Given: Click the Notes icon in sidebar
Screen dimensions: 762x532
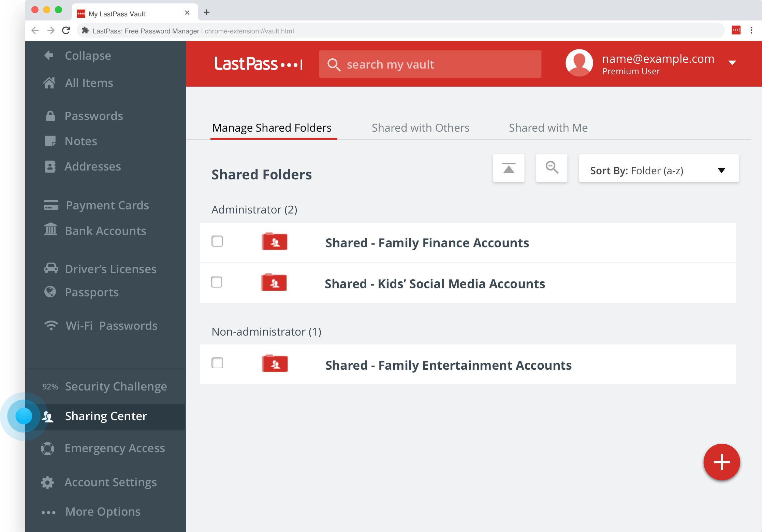Looking at the screenshot, I should click(50, 141).
